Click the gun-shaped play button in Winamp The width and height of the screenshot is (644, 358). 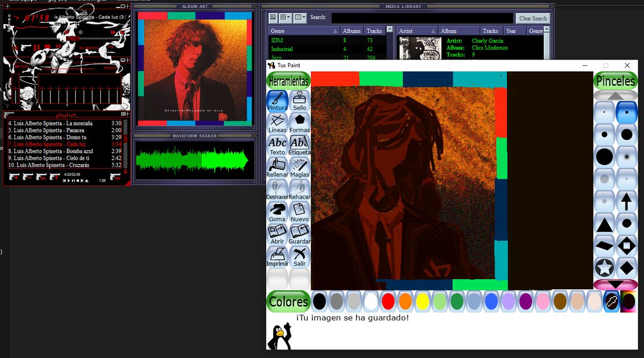(x=26, y=47)
